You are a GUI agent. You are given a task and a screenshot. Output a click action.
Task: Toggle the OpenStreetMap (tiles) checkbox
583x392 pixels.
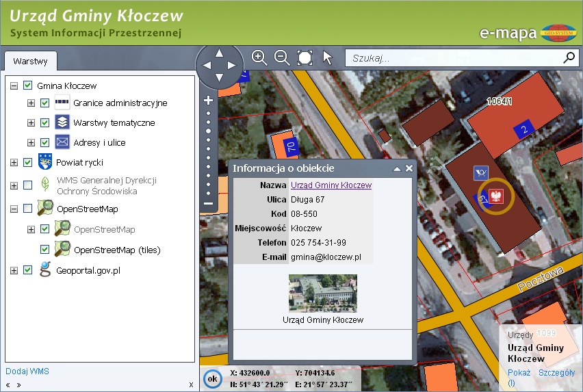coord(44,249)
